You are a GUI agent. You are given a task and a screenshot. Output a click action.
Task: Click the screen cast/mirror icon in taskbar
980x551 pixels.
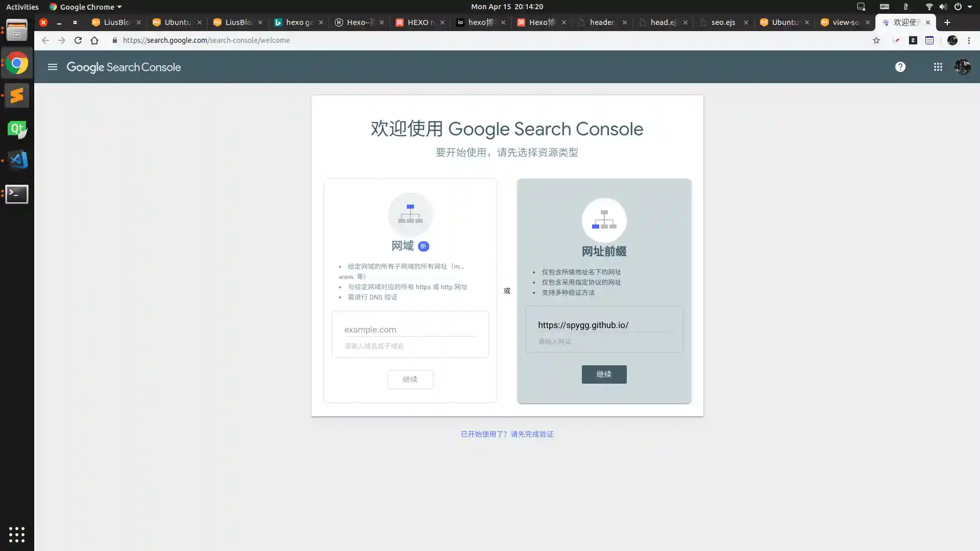pyautogui.click(x=861, y=7)
